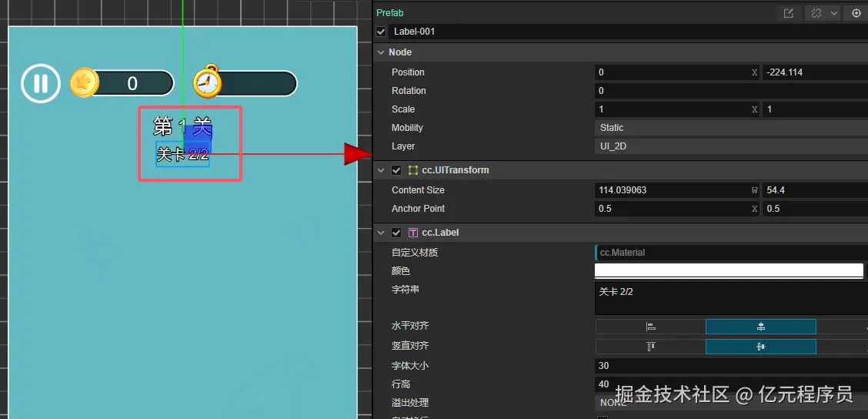
Task: Open the unlink prefab dropdown arrow
Action: click(833, 13)
